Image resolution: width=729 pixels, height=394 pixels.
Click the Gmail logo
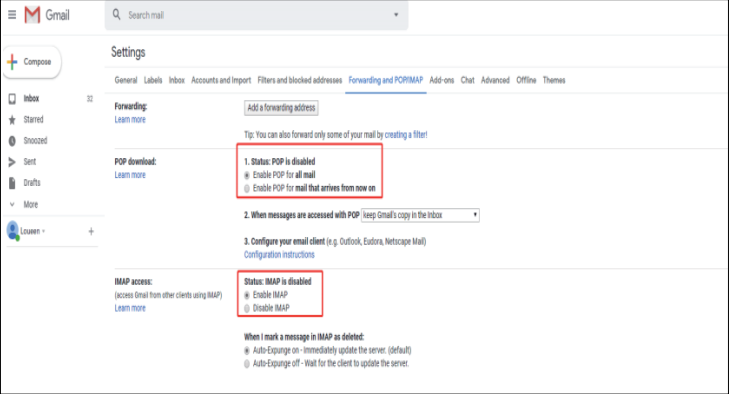[x=47, y=15]
